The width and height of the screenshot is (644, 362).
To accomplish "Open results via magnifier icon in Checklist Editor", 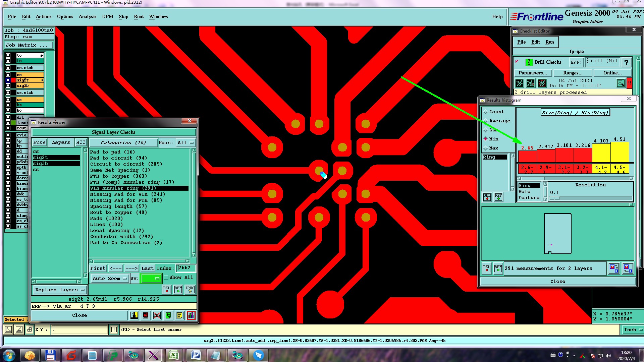I will [x=621, y=83].
